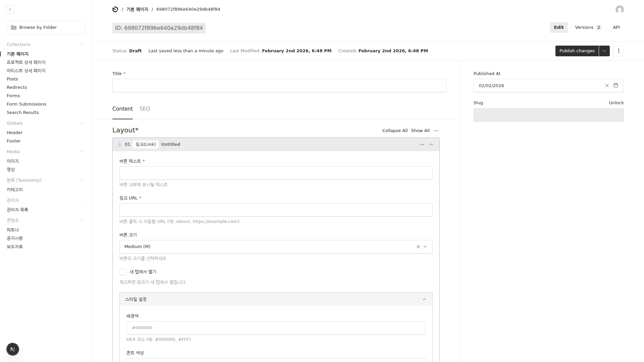
Task: Click the 배경색 hex color field
Action: tap(276, 328)
